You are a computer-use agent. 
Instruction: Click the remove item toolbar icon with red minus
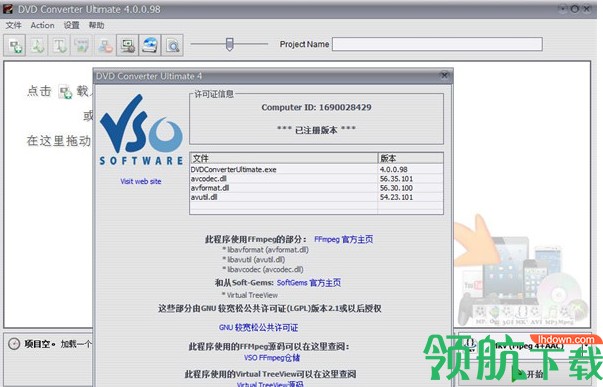tap(105, 45)
